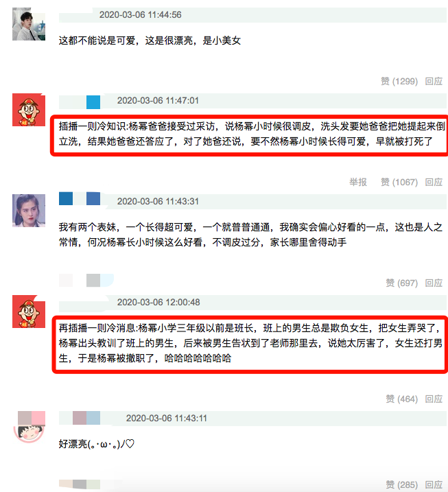The width and height of the screenshot is (448, 492).
Task: Click the woman portrait avatar beside 11:43:31 comment
Action: coord(29,211)
